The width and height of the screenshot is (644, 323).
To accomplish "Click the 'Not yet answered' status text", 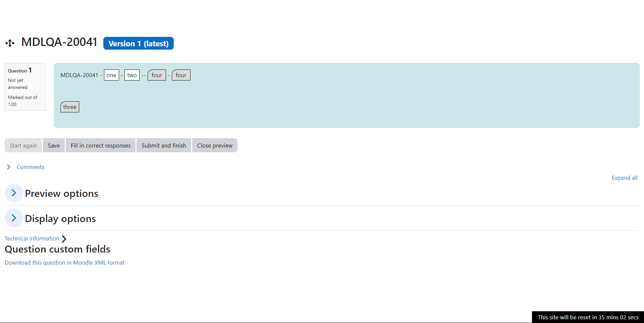I will point(18,84).
